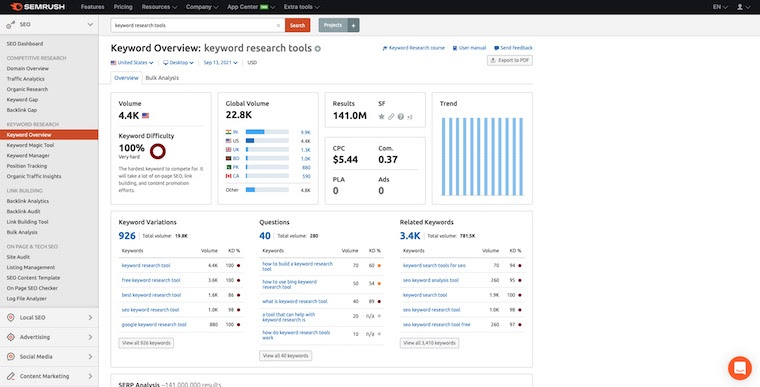Click the US global volume bar
This screenshot has height=387, width=760.
coord(267,141)
